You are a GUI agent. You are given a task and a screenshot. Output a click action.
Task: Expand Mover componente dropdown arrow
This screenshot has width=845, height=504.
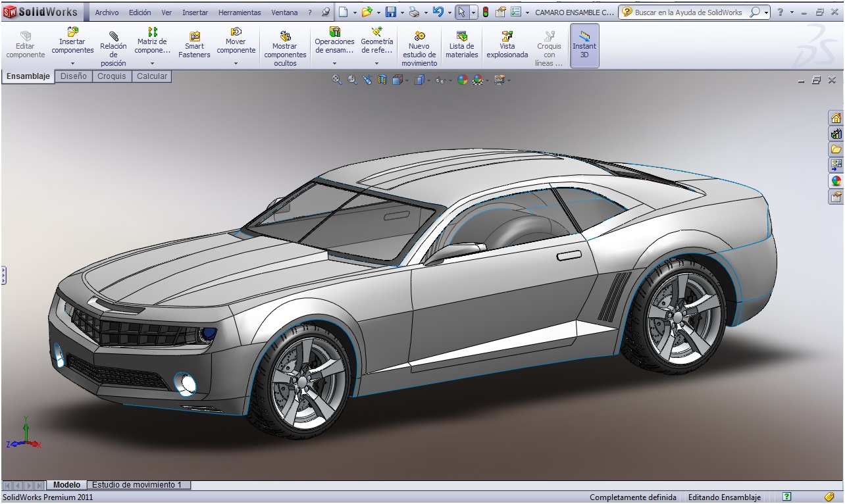click(x=236, y=64)
